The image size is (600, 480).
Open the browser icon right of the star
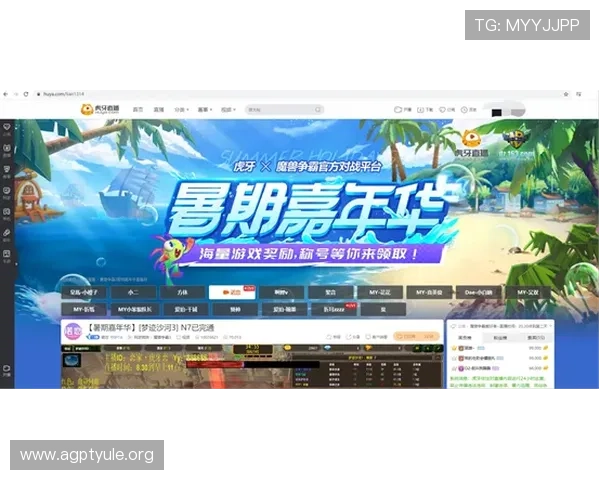579,94
